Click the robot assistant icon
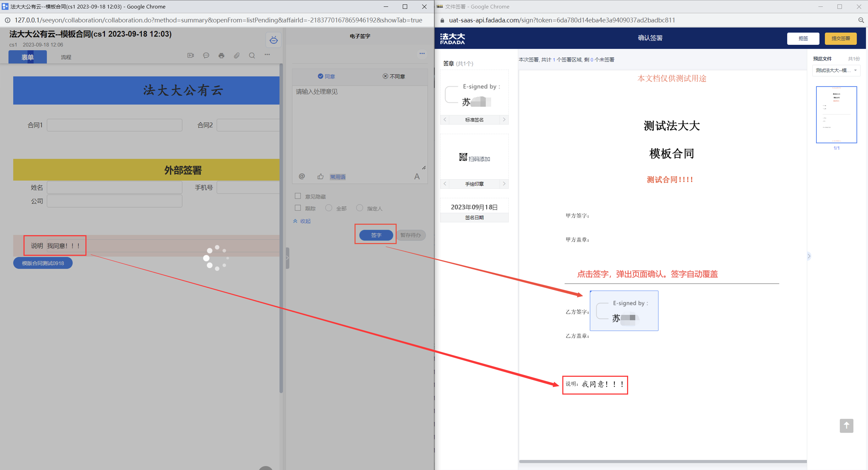The image size is (868, 470). tap(273, 40)
